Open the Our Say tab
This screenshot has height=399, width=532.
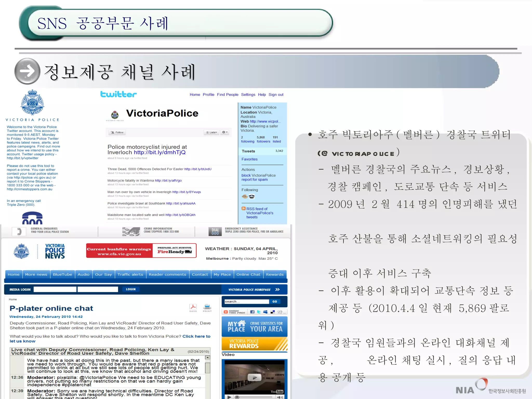pos(103,274)
